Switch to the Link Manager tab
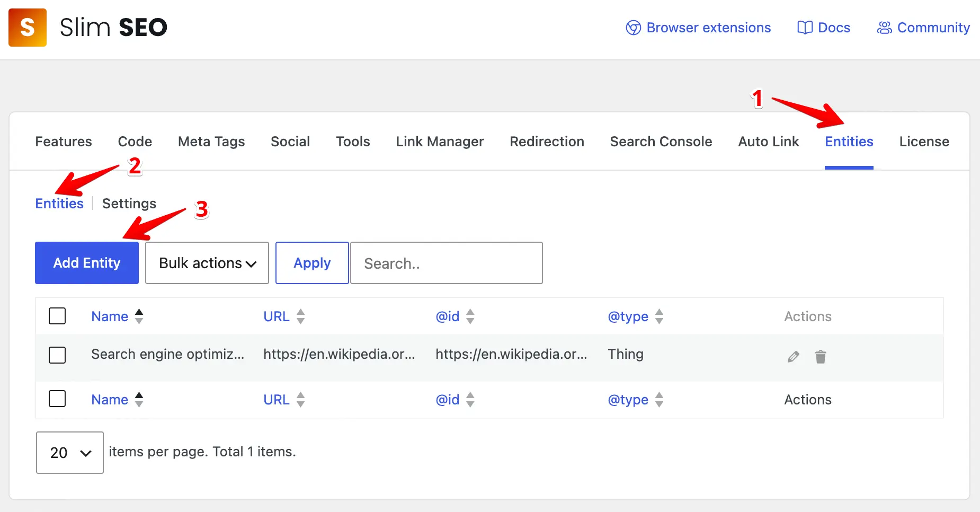980x512 pixels. 440,142
